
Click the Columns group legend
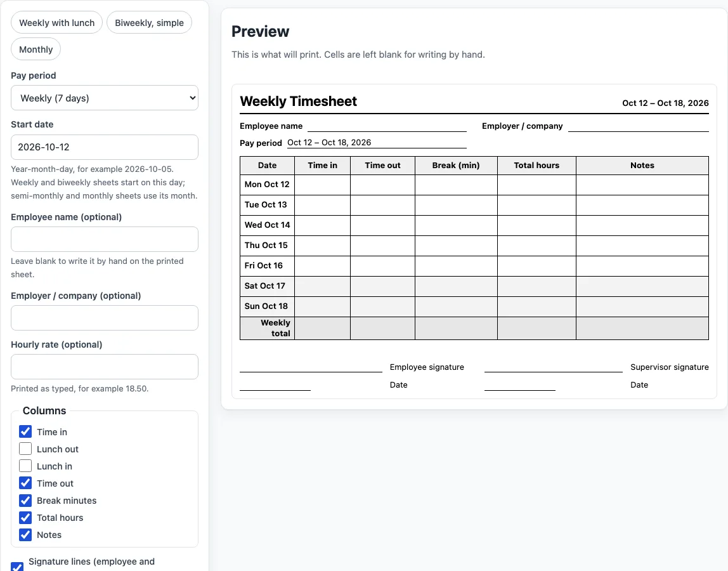point(44,410)
